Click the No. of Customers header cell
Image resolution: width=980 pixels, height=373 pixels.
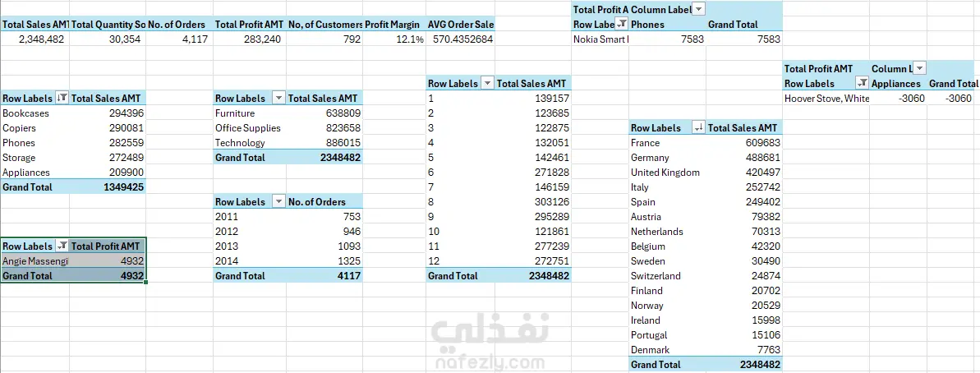[x=324, y=25]
